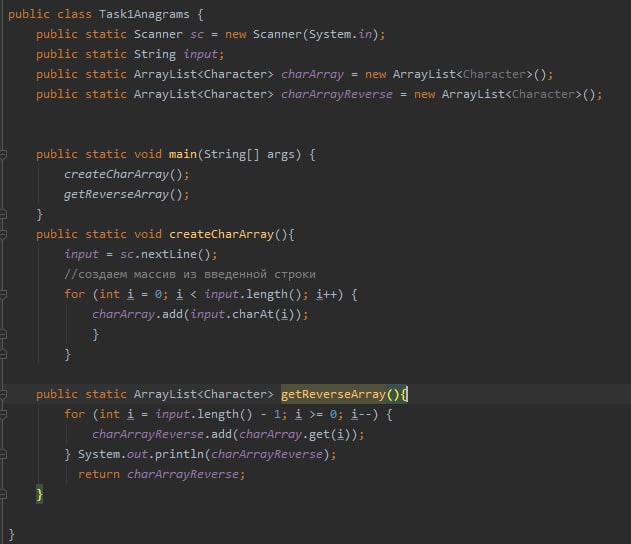The image size is (631, 544).
Task: Click the highlighted closing brace of getReverseArray
Action: tap(39, 494)
